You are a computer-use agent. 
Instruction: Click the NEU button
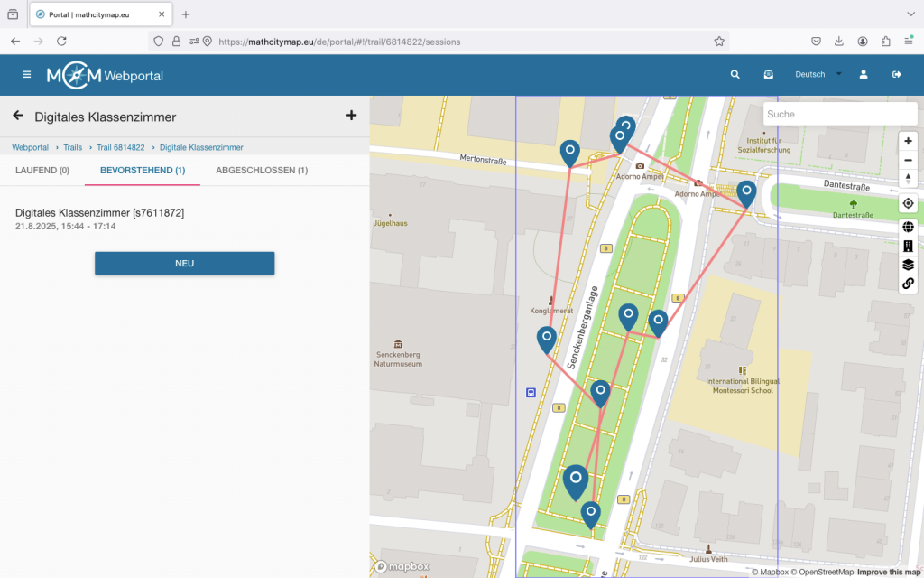pos(184,264)
